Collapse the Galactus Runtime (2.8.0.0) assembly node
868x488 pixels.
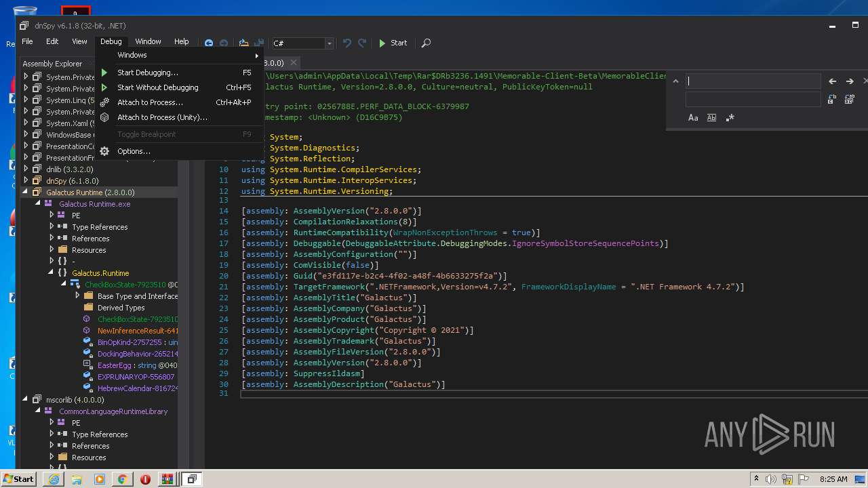[x=26, y=192]
